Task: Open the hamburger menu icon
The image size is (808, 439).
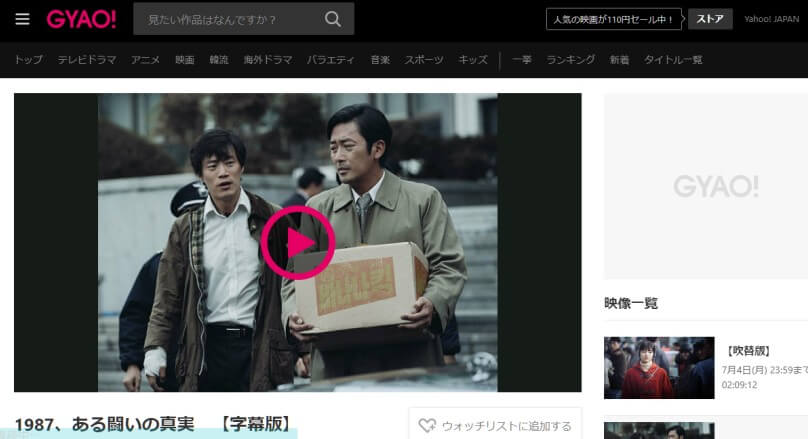Action: [22, 20]
